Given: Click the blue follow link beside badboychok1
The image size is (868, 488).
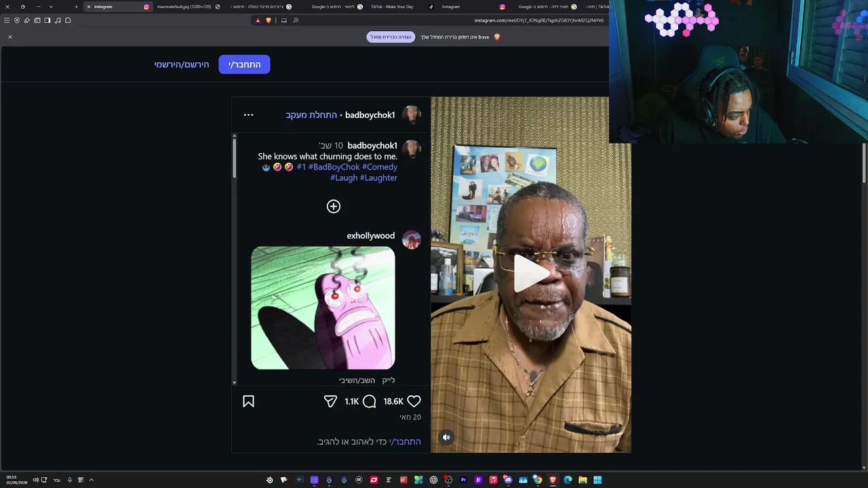Looking at the screenshot, I should point(311,115).
